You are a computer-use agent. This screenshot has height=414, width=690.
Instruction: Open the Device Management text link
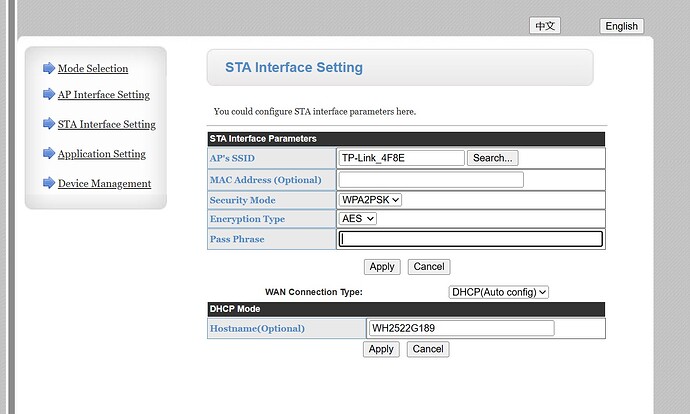coord(104,183)
